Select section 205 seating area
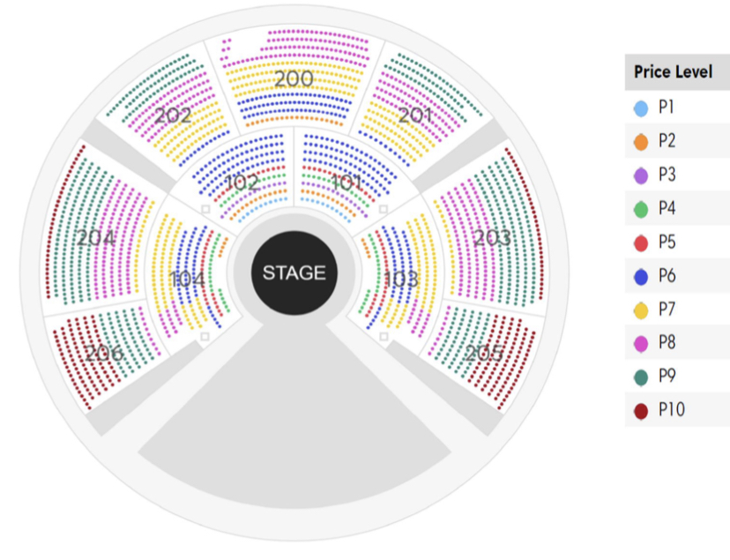Viewport: 730px width, 560px height. coord(484,353)
